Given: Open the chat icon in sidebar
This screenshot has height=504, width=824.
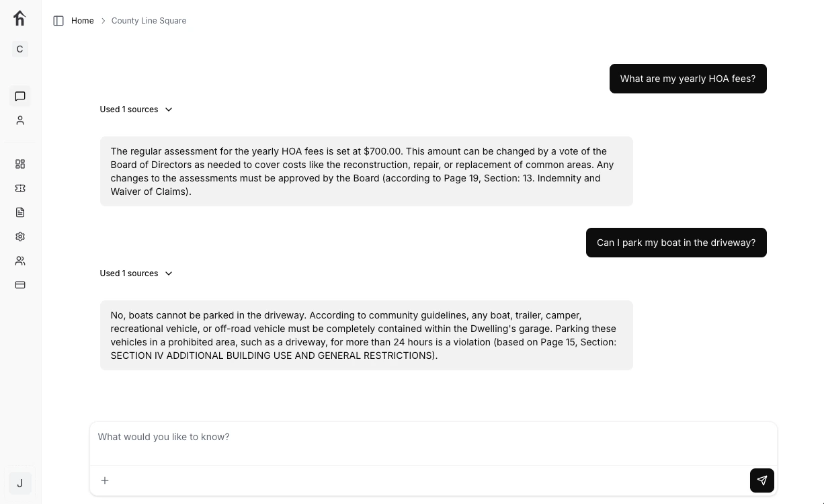Looking at the screenshot, I should pos(20,96).
